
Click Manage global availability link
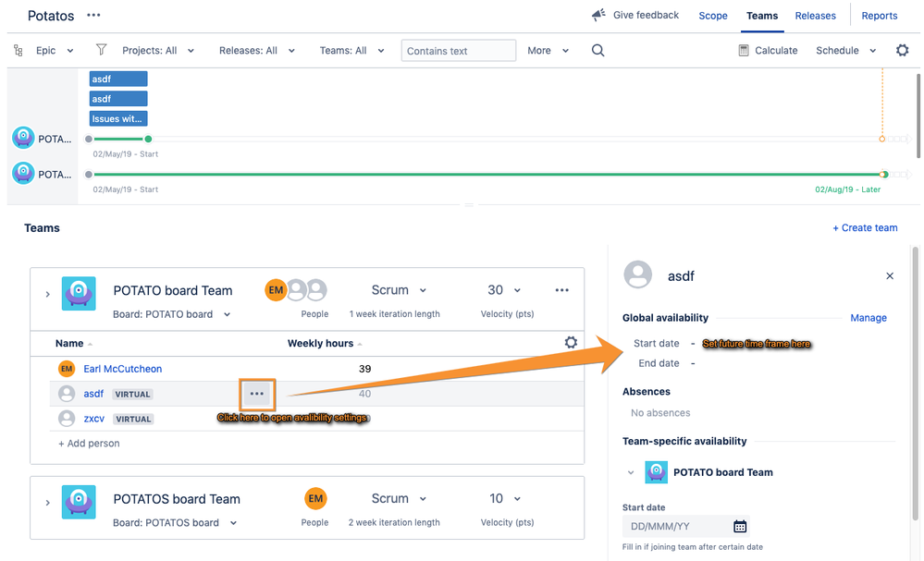click(868, 318)
